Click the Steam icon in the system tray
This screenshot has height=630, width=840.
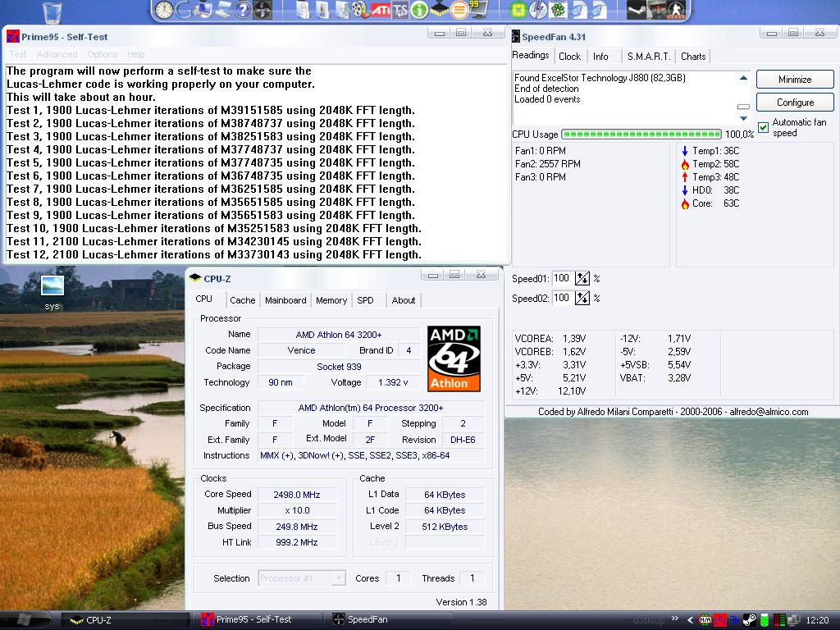(750, 620)
